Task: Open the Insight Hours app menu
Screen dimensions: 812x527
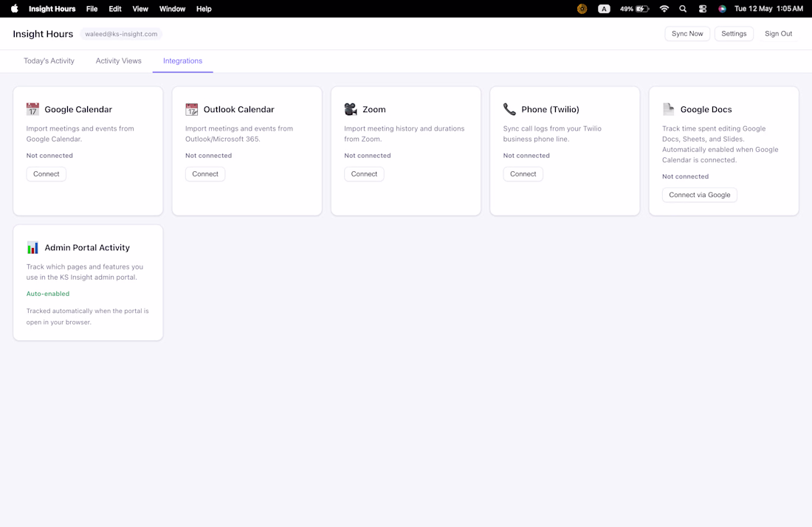Action: [x=52, y=9]
